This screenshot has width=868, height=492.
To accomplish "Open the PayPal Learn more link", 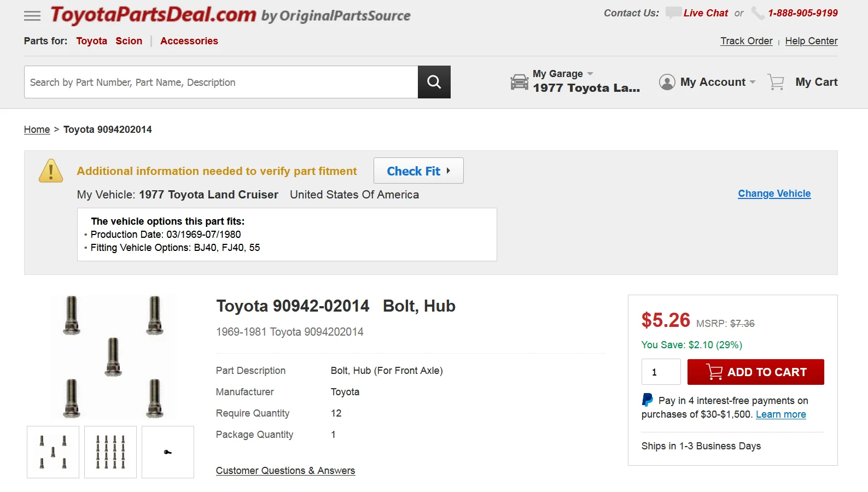I will (780, 414).
